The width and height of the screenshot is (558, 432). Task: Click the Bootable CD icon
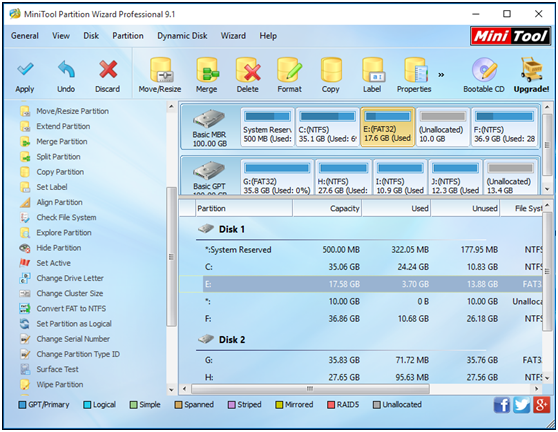(x=484, y=70)
